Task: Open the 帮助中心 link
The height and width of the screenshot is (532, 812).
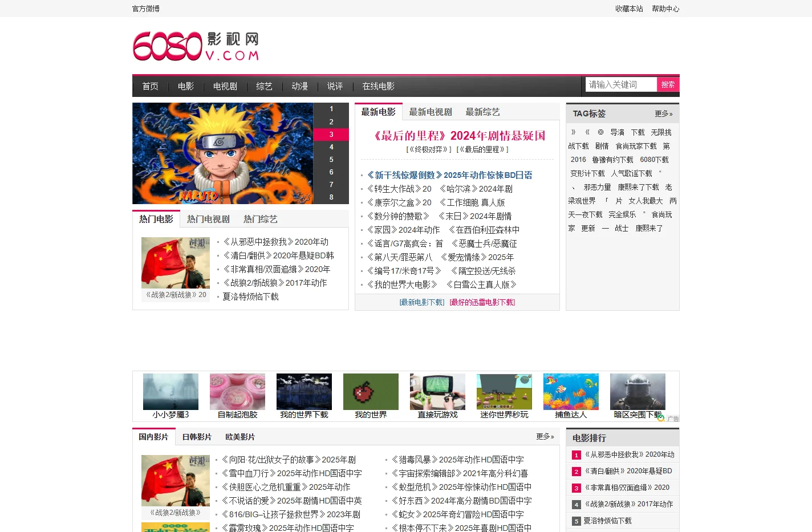Action: [665, 9]
